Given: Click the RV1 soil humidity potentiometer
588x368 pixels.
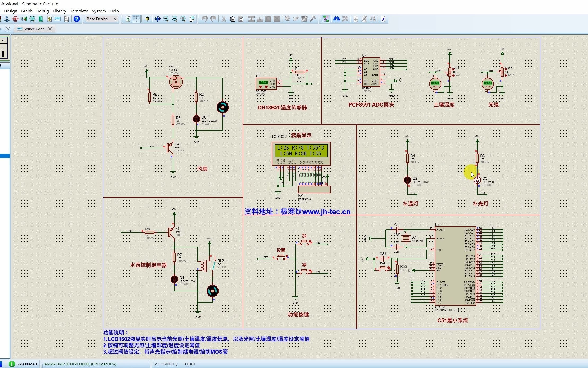Looking at the screenshot, I should [x=449, y=72].
